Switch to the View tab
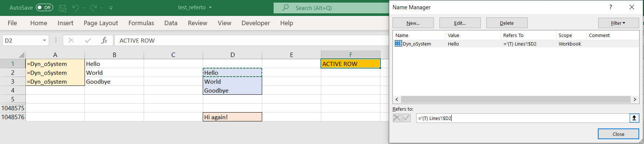The image size is (644, 144). click(225, 23)
